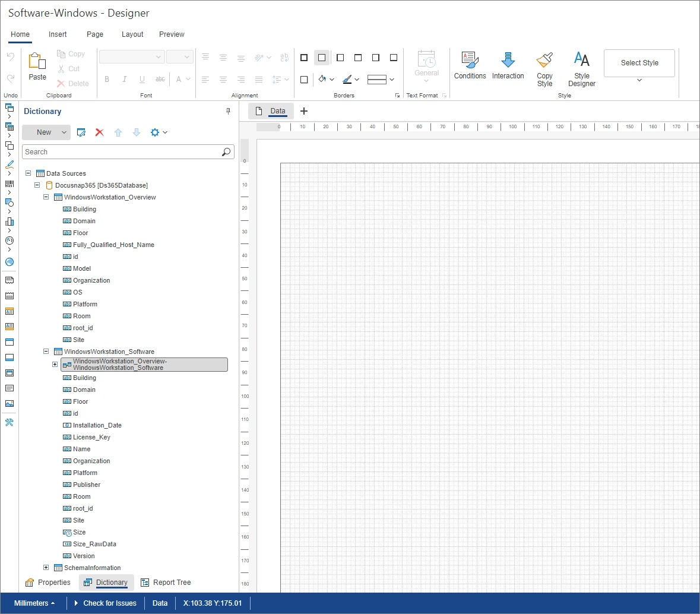Select the Shape tool in the toolbox
This screenshot has width=700, height=614.
(x=9, y=202)
